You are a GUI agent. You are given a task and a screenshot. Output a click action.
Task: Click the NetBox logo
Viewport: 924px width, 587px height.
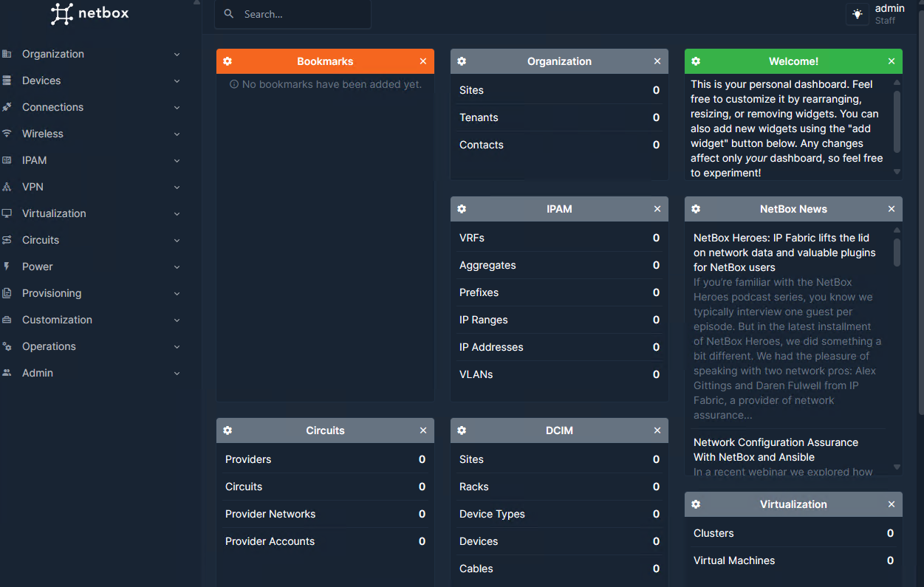click(90, 13)
